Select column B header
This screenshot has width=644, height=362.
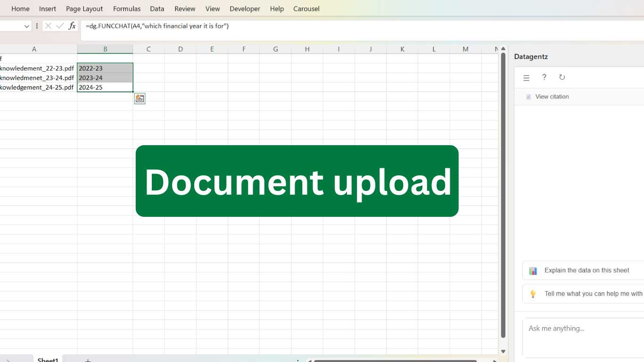point(105,49)
